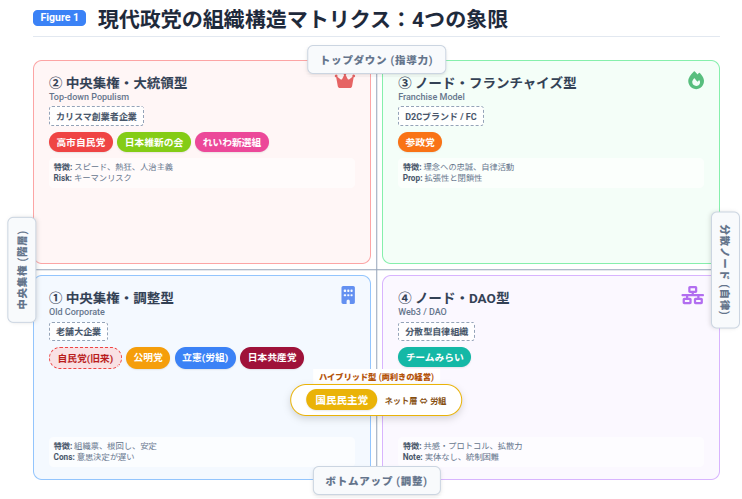This screenshot has height=499, width=742.
Task: Click the green flame icon
Action: [x=696, y=80]
